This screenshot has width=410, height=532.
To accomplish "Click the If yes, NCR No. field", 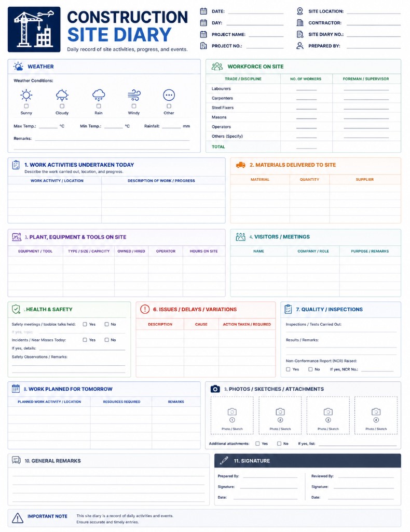I will (x=377, y=369).
